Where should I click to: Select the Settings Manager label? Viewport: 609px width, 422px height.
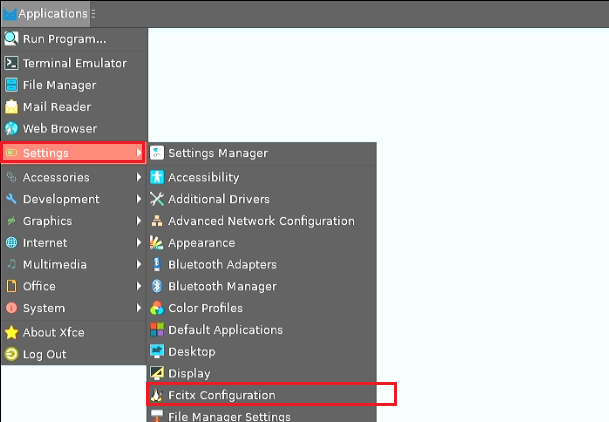click(x=218, y=153)
